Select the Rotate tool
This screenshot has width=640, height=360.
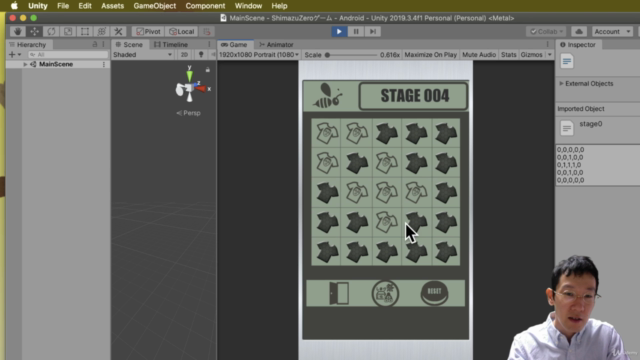pyautogui.click(x=51, y=31)
